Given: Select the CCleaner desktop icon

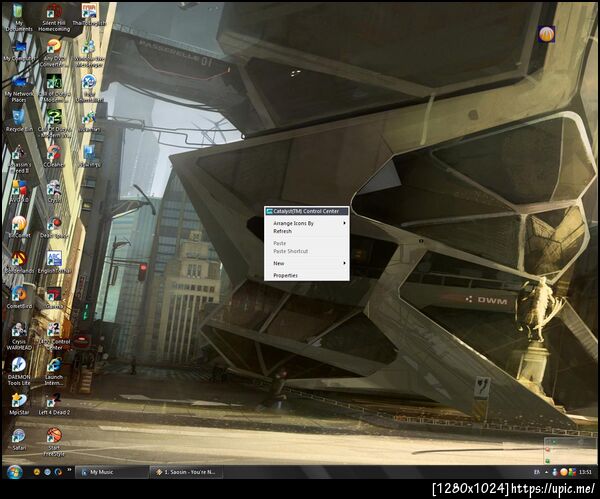Looking at the screenshot, I should 54,156.
